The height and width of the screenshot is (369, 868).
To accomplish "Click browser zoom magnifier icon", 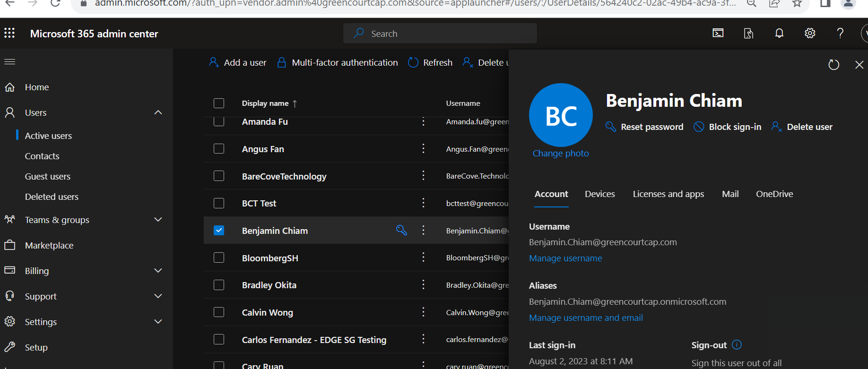I will point(752,3).
